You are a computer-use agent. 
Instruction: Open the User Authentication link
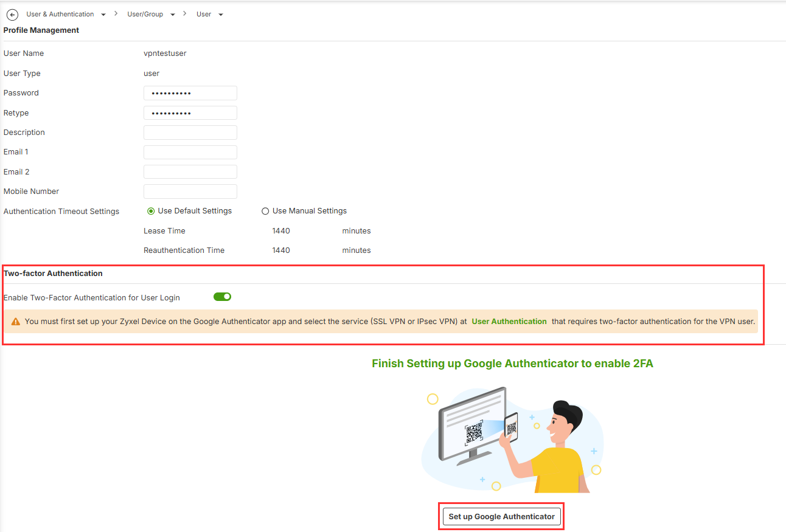(x=509, y=321)
